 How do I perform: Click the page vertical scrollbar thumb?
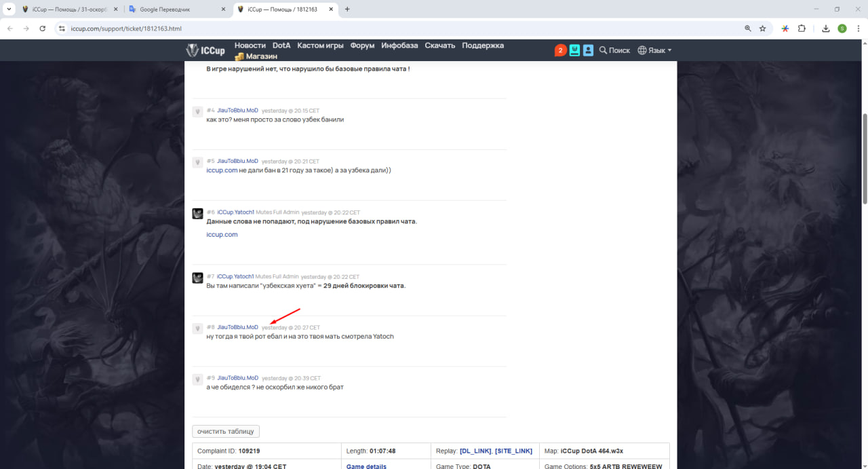tap(864, 158)
